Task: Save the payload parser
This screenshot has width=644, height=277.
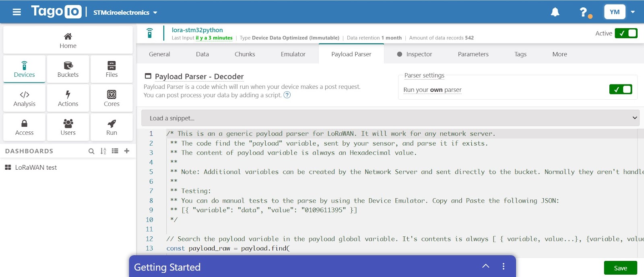Action: (x=621, y=268)
